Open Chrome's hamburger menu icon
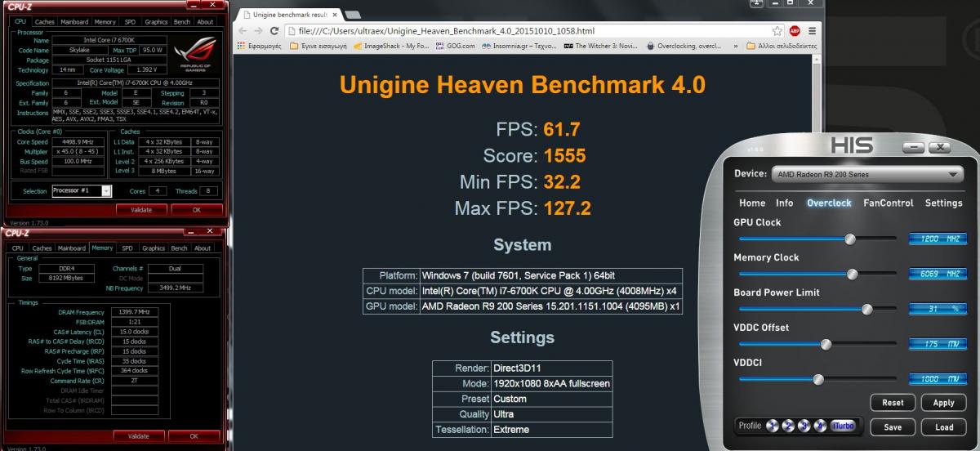 (812, 31)
